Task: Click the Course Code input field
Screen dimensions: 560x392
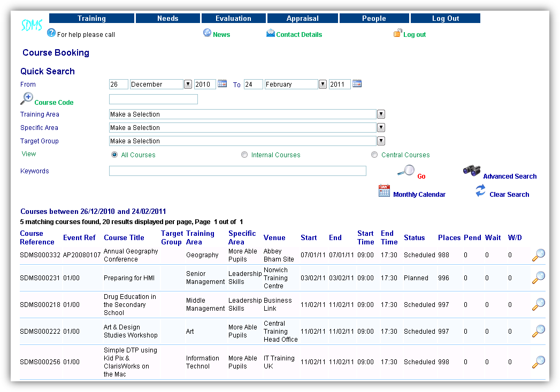Action: point(153,99)
